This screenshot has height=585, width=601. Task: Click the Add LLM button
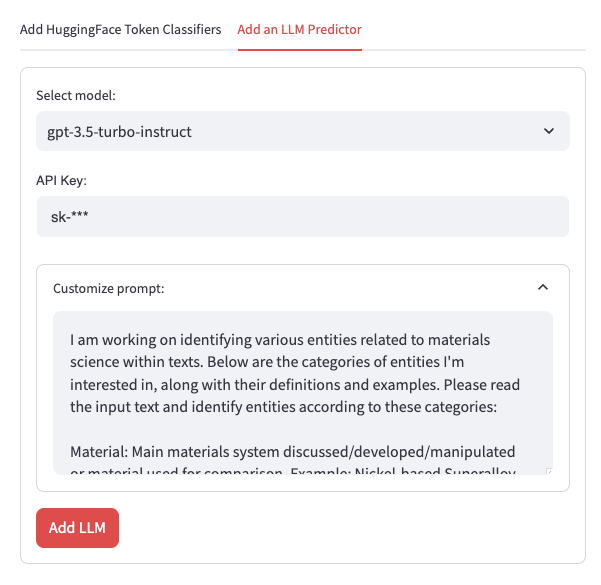[x=77, y=527]
